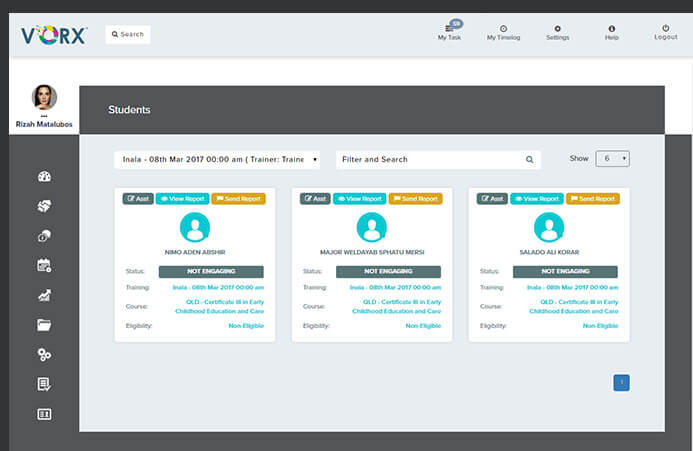Click Major Weldayab Sphatu Mersi avatar
The height and width of the screenshot is (451, 693).
[x=372, y=227]
